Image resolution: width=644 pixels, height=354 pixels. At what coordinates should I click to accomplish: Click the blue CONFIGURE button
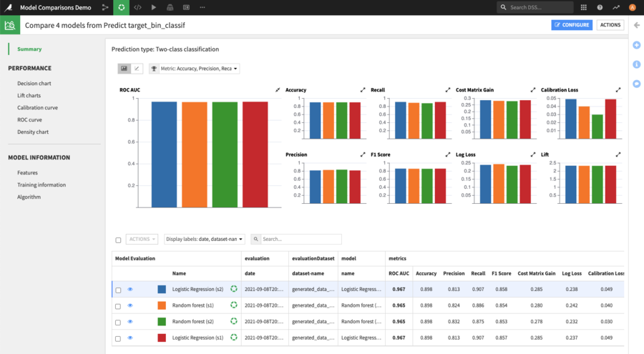(572, 25)
